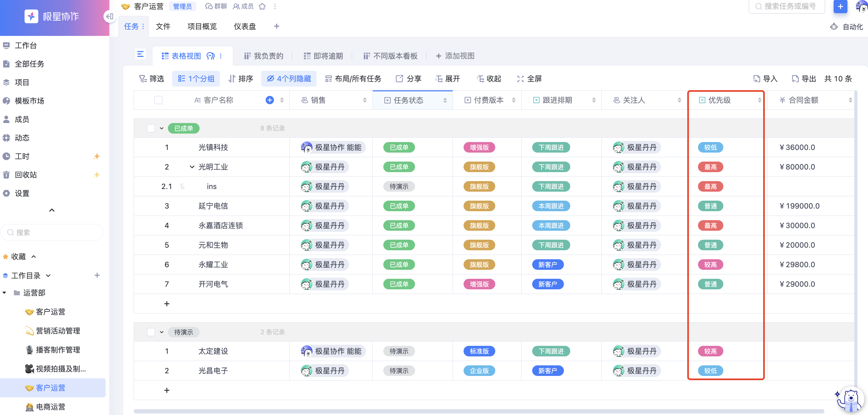
Task: Click 最高 priority tag for 光明工业
Action: (x=710, y=167)
